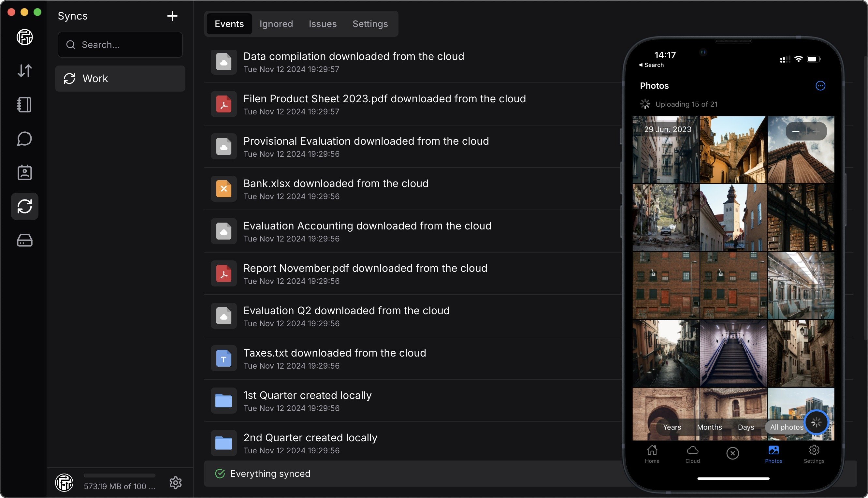Open the gear settings icon near storage
Screen dimensions: 868x498
tap(176, 482)
